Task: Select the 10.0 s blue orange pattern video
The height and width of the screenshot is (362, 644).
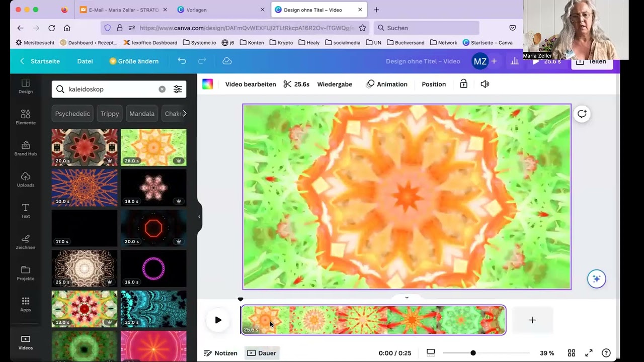Action: point(85,188)
